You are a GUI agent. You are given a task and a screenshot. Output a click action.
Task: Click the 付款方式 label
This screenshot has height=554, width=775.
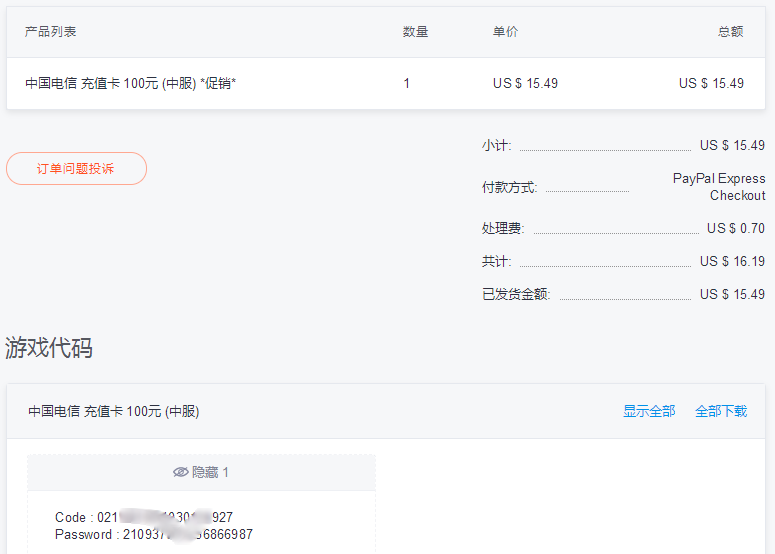click(x=509, y=187)
